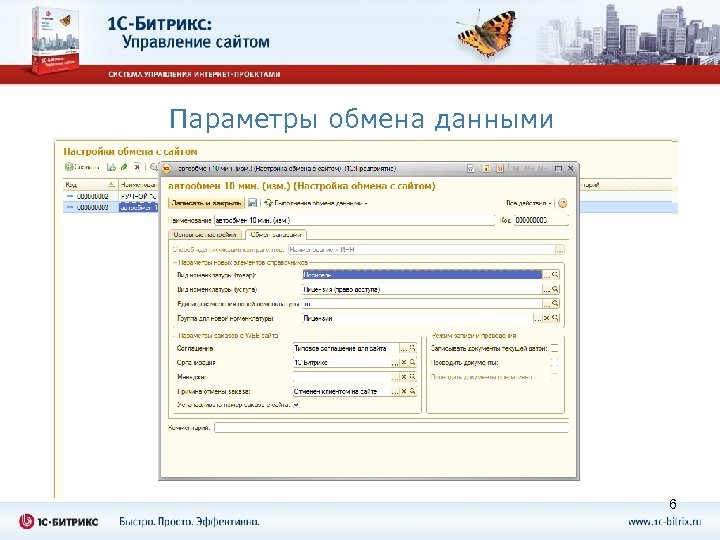
Task: Toggle the order number from site checkbox
Action: click(x=296, y=405)
